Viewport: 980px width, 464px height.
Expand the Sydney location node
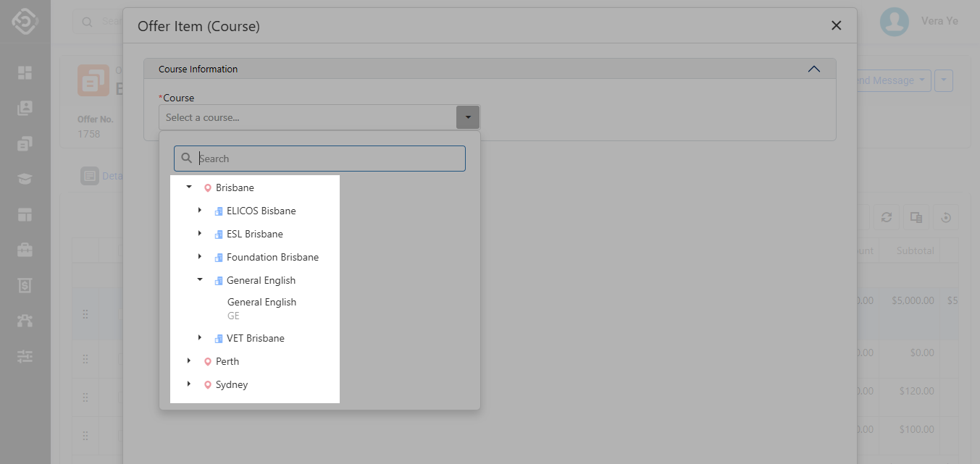[x=189, y=384]
